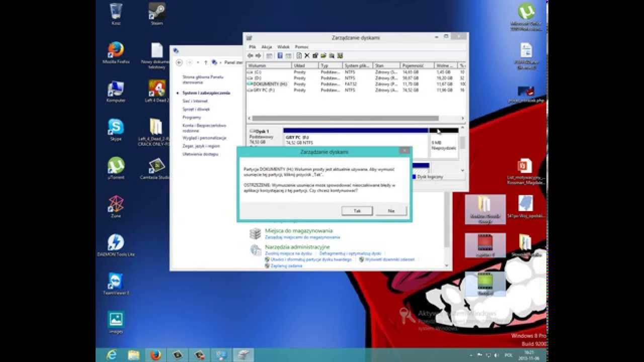Click the console tree toggle toolbar icon

(269, 55)
